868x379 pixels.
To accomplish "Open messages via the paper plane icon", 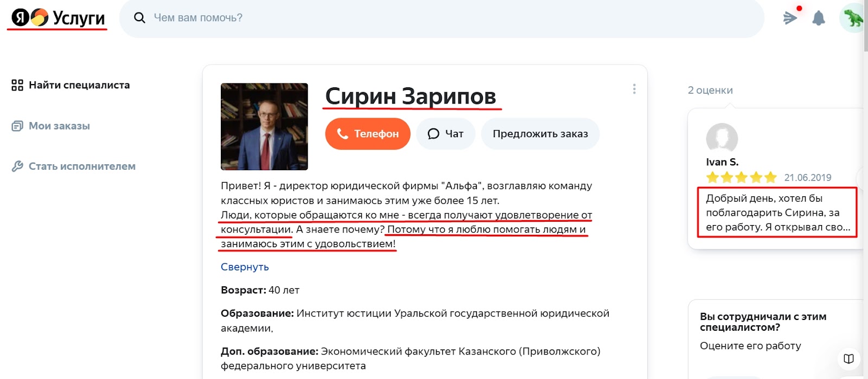I will coord(789,18).
